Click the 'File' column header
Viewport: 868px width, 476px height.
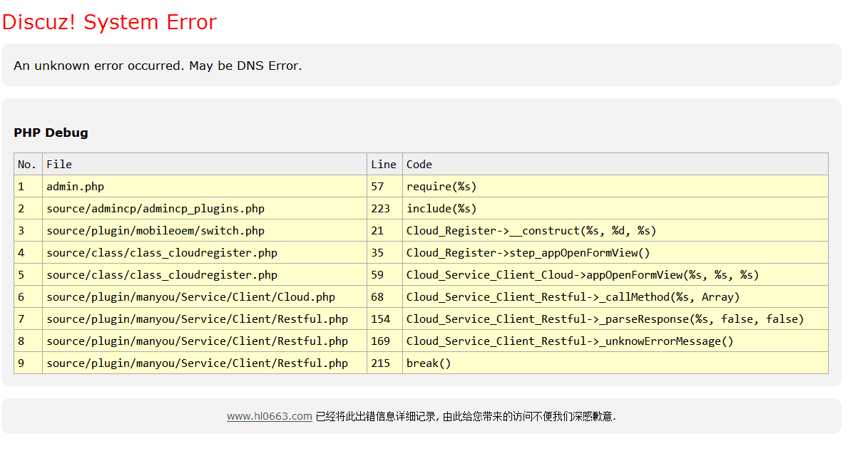(x=205, y=165)
